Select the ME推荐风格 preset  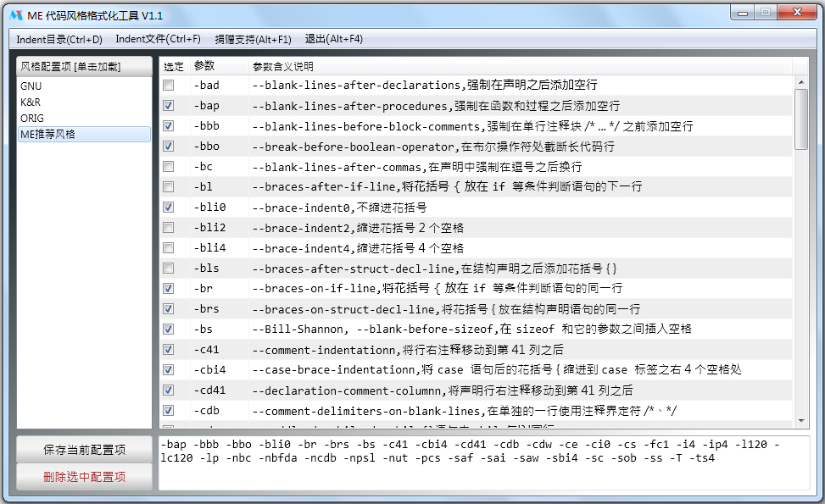[x=84, y=134]
